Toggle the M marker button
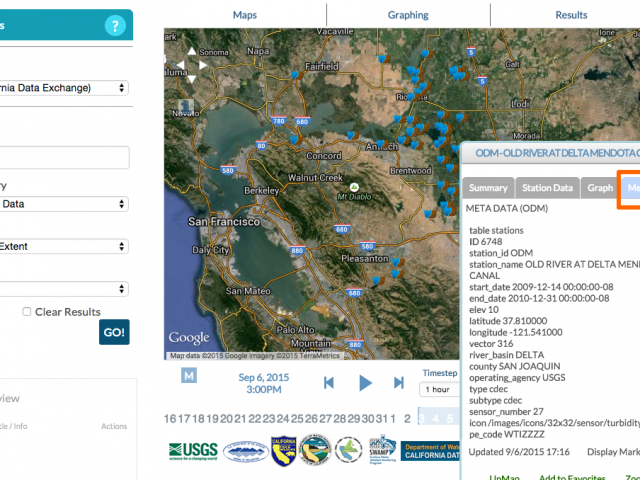The width and height of the screenshot is (640, 480). [x=189, y=376]
